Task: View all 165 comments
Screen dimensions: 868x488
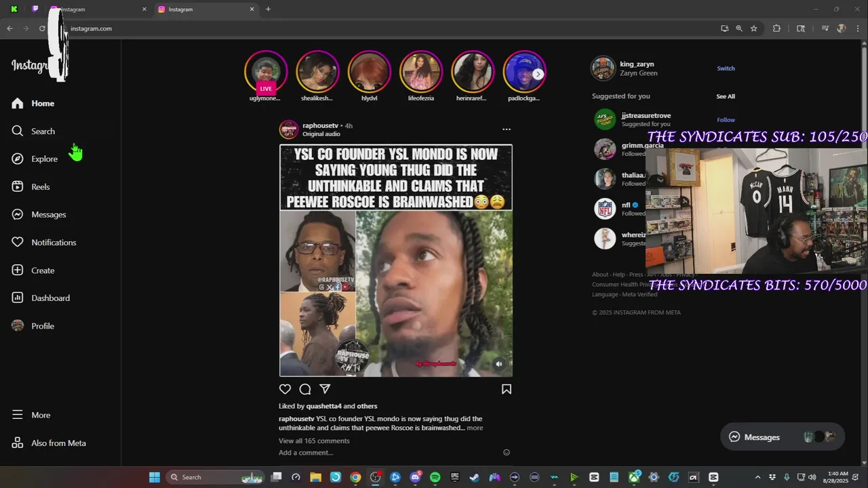Action: click(x=314, y=441)
